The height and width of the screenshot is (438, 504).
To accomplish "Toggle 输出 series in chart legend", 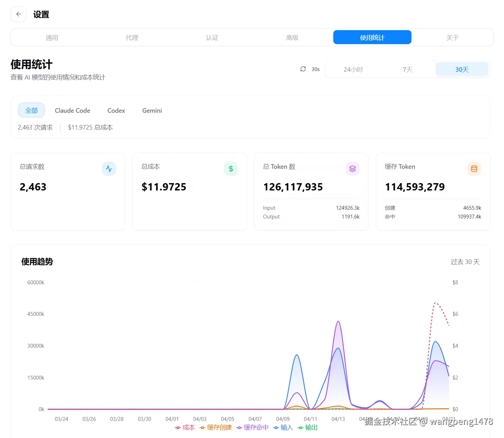I will (308, 427).
